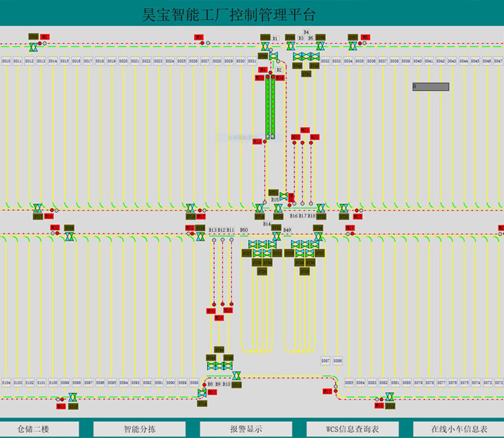Click the S086 lane label

[x=337, y=361]
